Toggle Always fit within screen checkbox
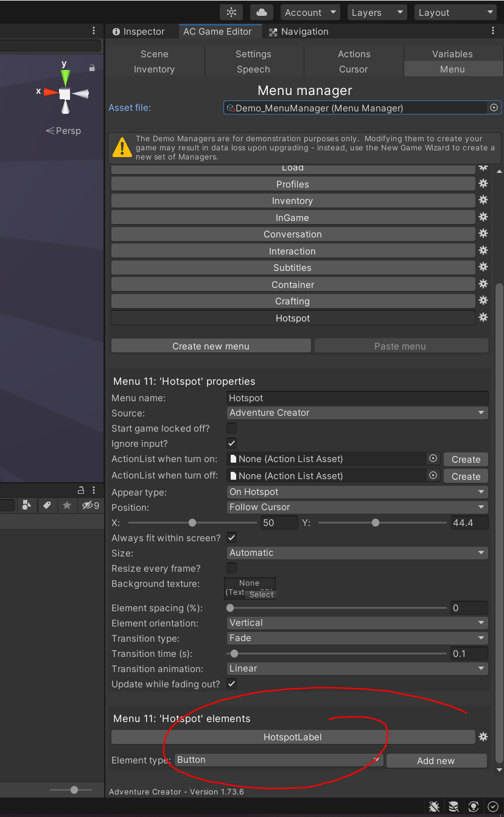The width and height of the screenshot is (504, 817). [231, 538]
